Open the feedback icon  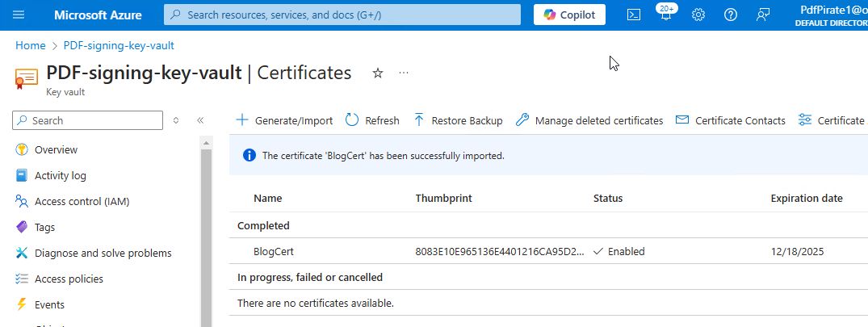coord(763,15)
